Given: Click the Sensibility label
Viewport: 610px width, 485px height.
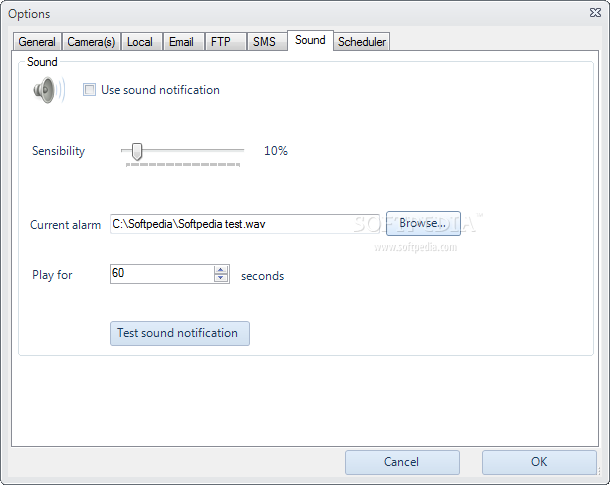Looking at the screenshot, I should point(58,151).
